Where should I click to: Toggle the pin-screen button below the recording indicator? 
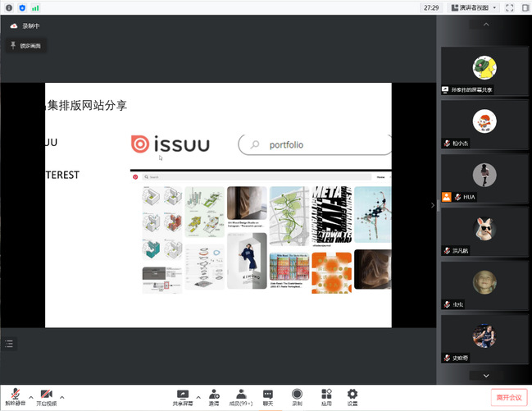point(25,45)
